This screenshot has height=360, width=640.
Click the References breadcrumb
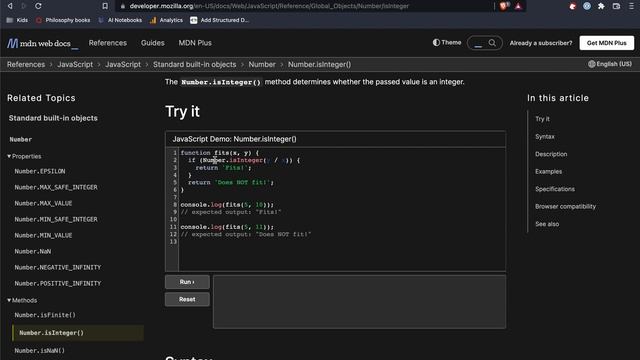[x=26, y=64]
